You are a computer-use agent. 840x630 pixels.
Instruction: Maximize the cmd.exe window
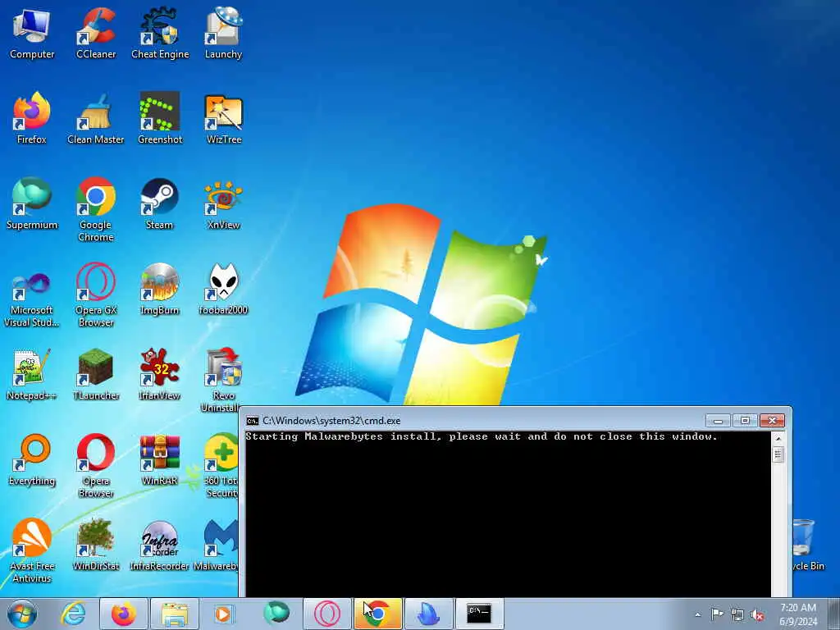pos(745,421)
